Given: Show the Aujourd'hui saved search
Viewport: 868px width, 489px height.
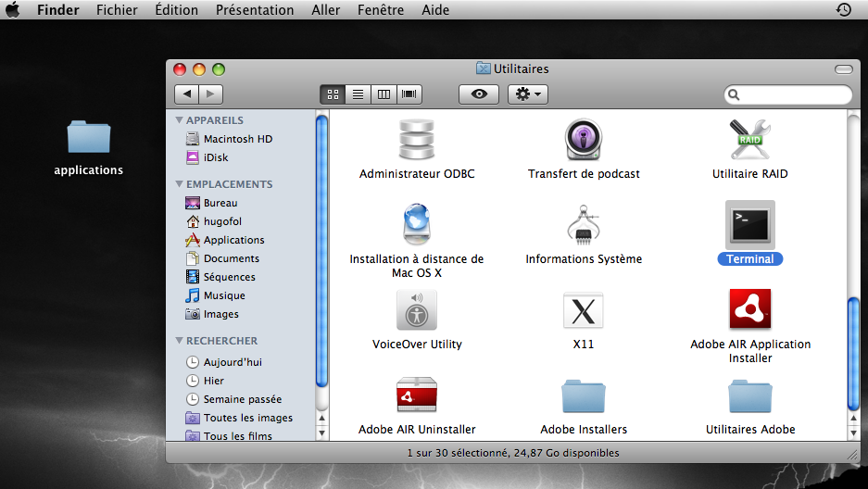Looking at the screenshot, I should tap(223, 362).
